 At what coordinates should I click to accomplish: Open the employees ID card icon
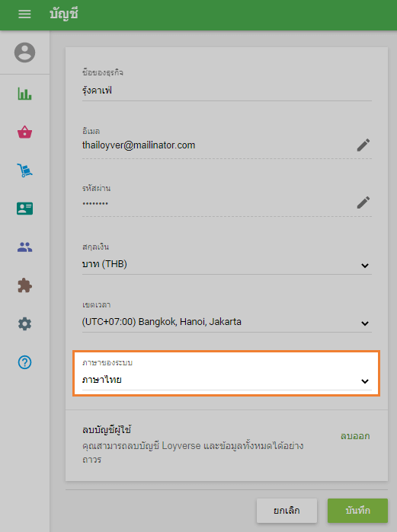coord(24,209)
